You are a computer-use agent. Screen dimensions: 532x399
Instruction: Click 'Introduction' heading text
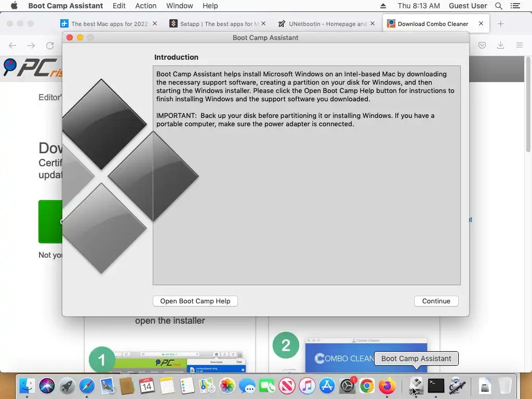click(x=176, y=57)
